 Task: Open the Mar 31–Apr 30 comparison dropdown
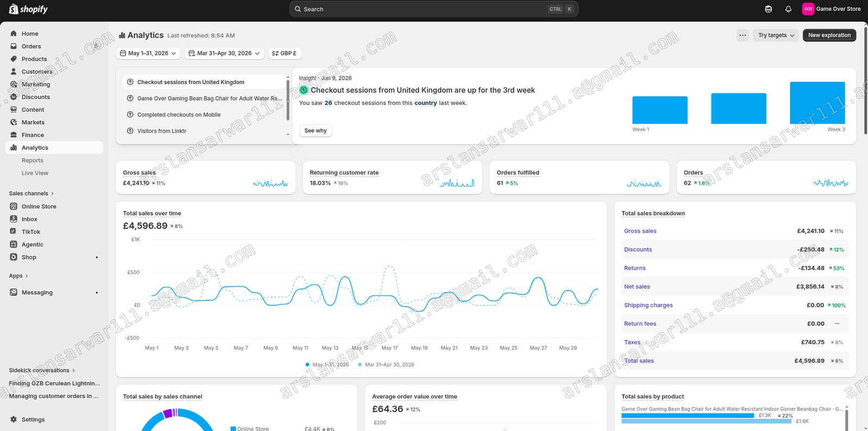[x=224, y=53]
